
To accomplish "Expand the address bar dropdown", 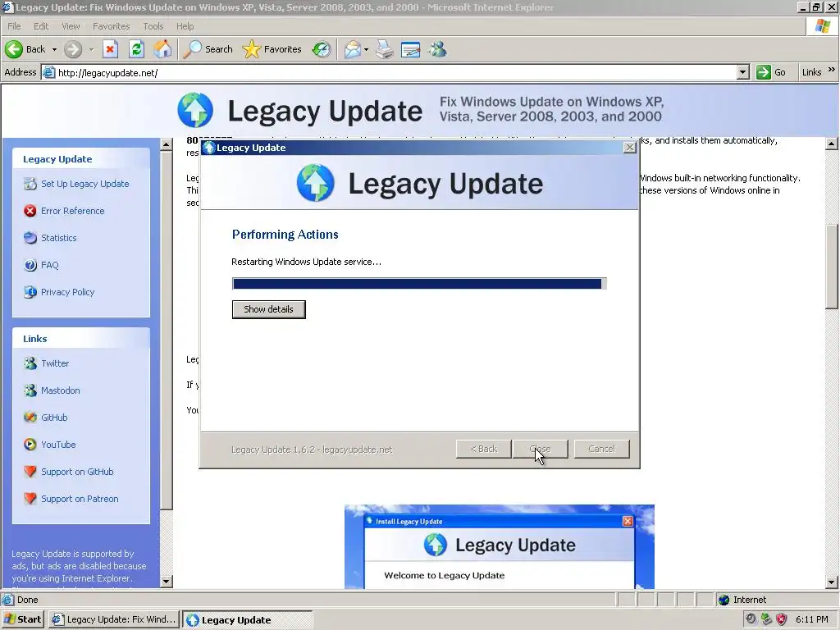I will click(742, 72).
